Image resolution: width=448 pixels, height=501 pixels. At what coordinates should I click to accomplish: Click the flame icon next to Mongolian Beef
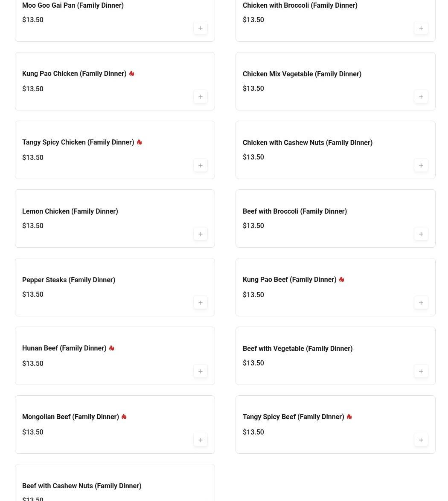coord(124,417)
